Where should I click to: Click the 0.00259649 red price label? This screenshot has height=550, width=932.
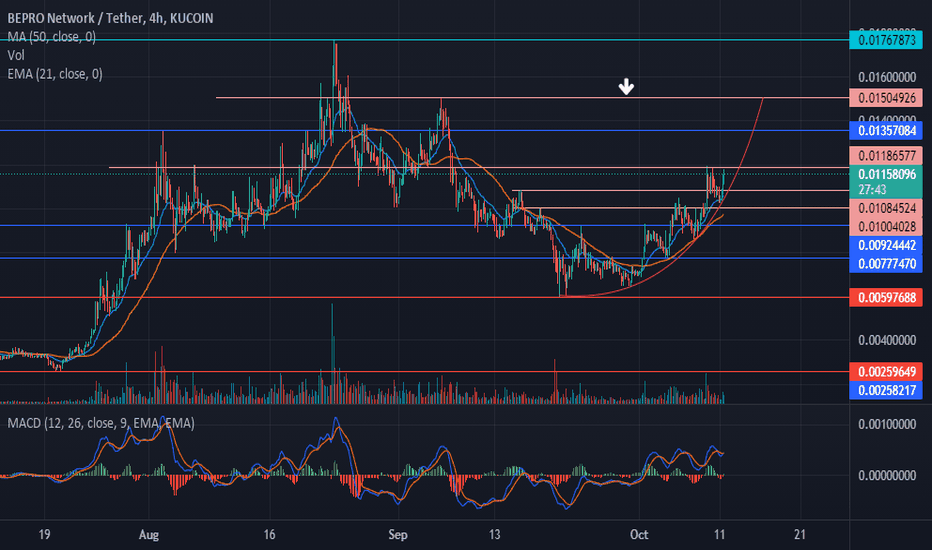pyautogui.click(x=886, y=372)
